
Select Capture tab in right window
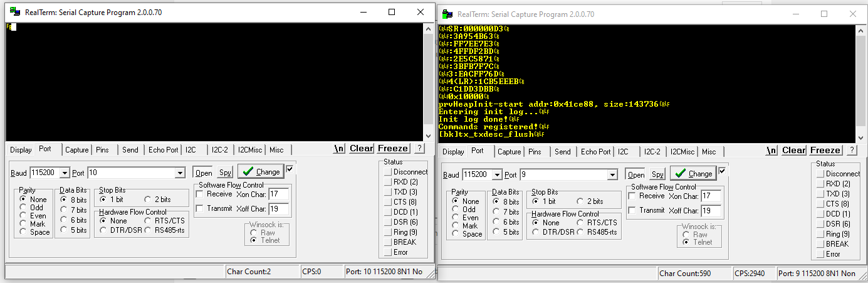pyautogui.click(x=510, y=151)
